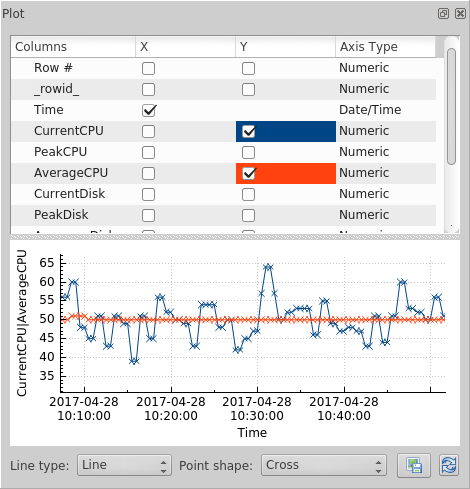Viewport: 470px width, 489px height.
Task: Check the CurrentDisk Y checkbox
Action: point(248,194)
